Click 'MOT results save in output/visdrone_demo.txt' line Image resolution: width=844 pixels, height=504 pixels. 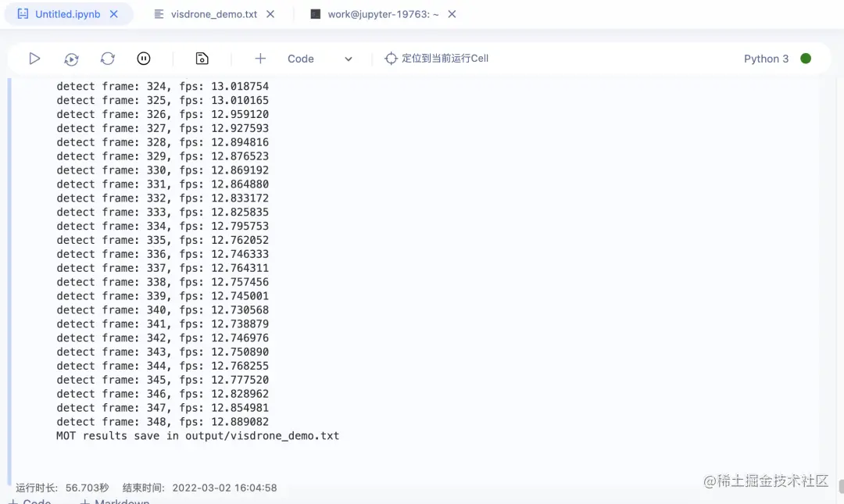click(x=198, y=436)
